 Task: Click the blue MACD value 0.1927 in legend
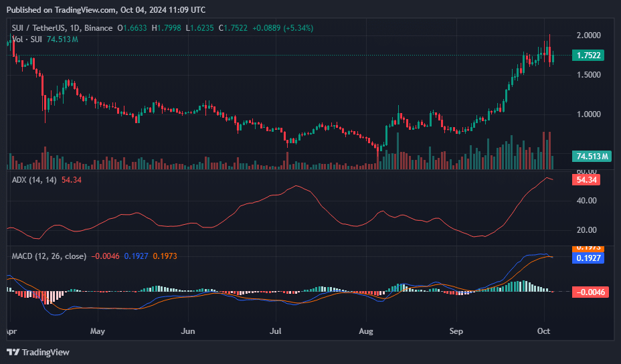coord(136,256)
